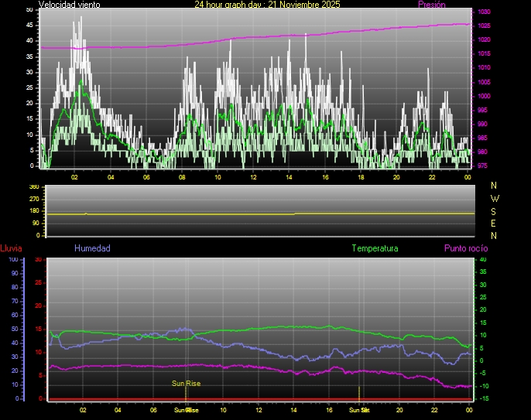Click hour 20 on the lower graph time axis

pos(399,410)
